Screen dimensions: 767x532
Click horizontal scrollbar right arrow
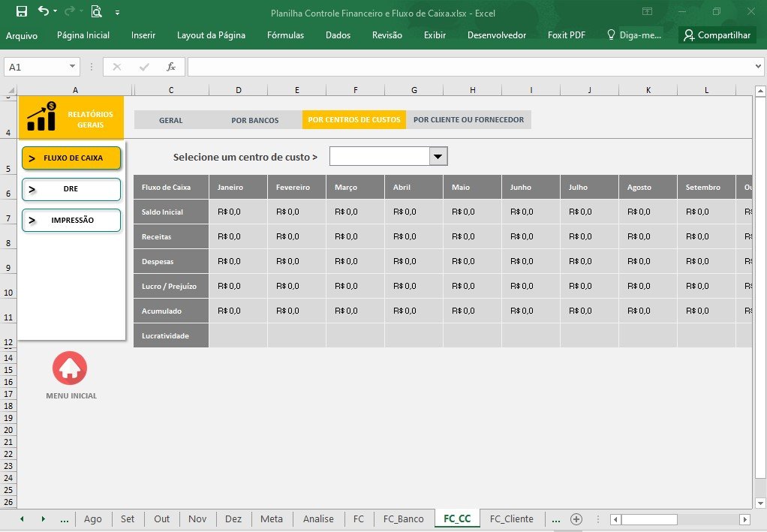pyautogui.click(x=745, y=519)
